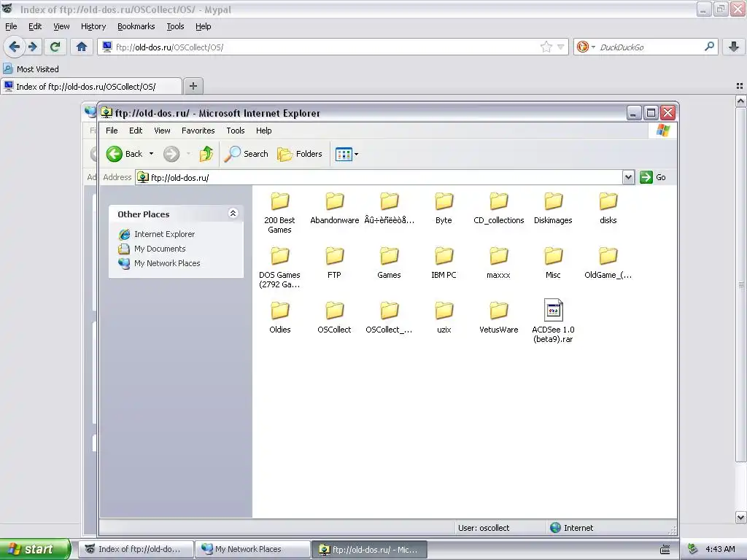Open Explorer's Edit menu
The image size is (747, 560).
tap(136, 131)
